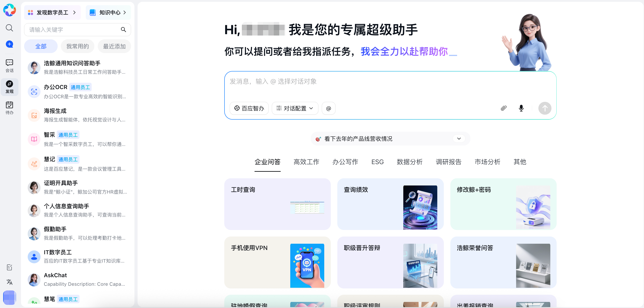The width and height of the screenshot is (644, 308).
Task: Select the 最近添加 filter pill
Action: (114, 46)
